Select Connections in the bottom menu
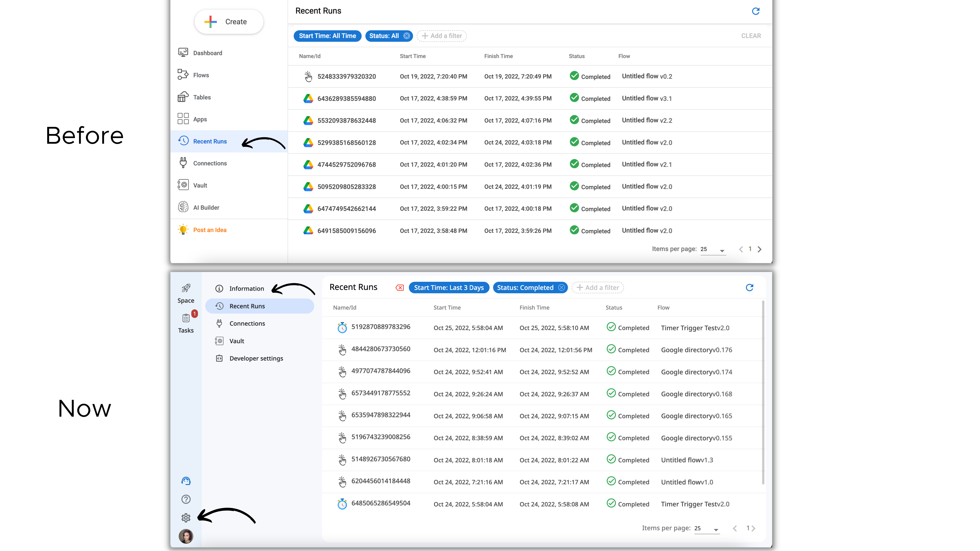Viewport: 980px width, 551px height. coord(247,324)
